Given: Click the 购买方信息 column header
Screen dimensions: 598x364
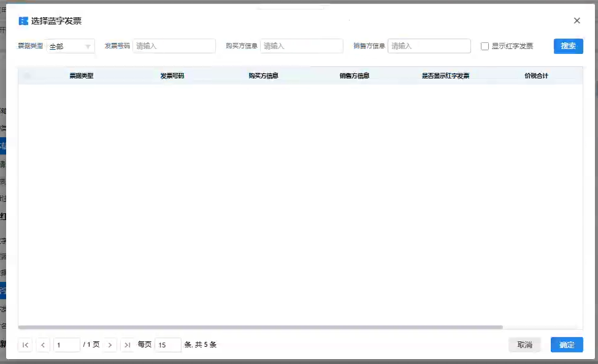Looking at the screenshot, I should [263, 76].
